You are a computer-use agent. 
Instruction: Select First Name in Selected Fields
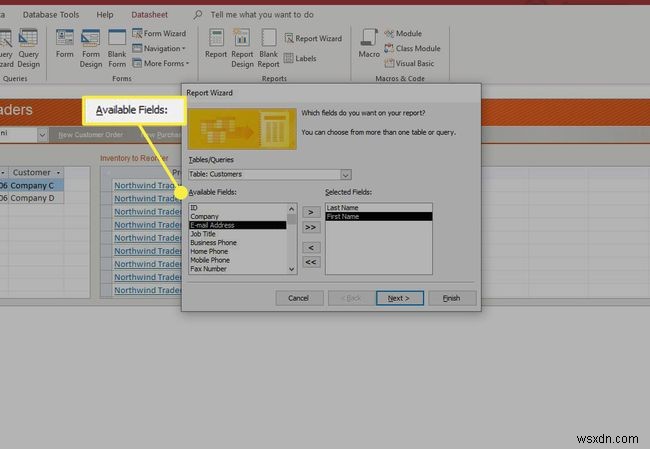pos(378,216)
